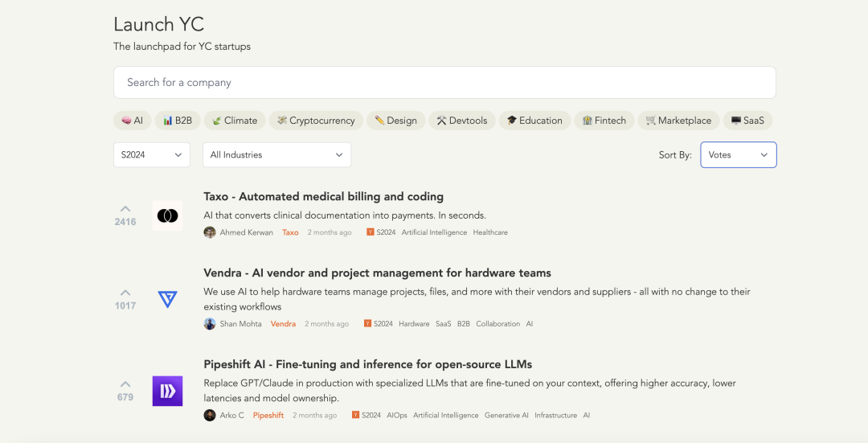Filter by the Design category chip
The height and width of the screenshot is (443, 868).
395,121
